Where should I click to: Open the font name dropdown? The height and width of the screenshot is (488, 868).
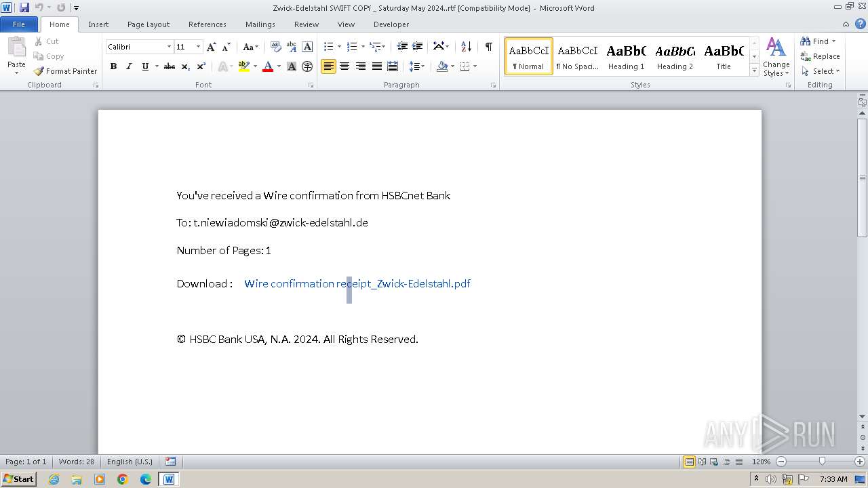tap(169, 47)
